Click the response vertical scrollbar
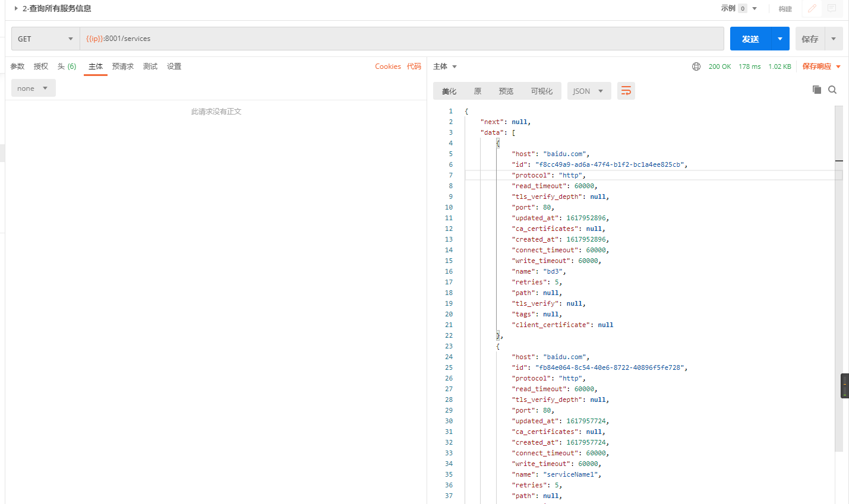The width and height of the screenshot is (849, 504). pos(839,279)
